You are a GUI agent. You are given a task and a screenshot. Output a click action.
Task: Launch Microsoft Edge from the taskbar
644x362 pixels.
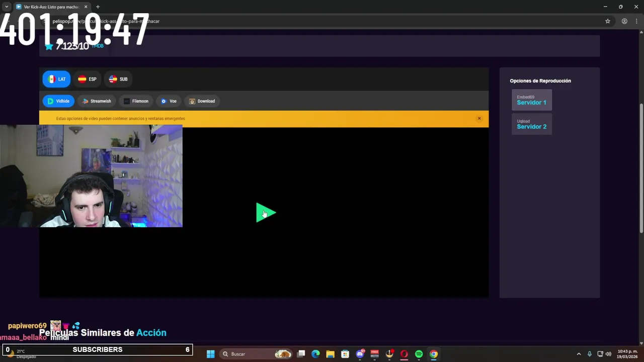[315, 354]
